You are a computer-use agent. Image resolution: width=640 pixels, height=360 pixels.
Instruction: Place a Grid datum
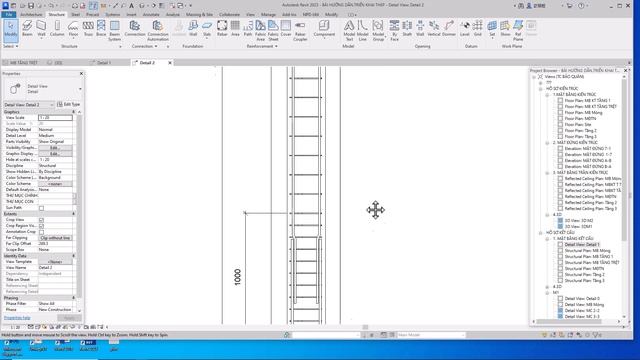click(x=478, y=29)
